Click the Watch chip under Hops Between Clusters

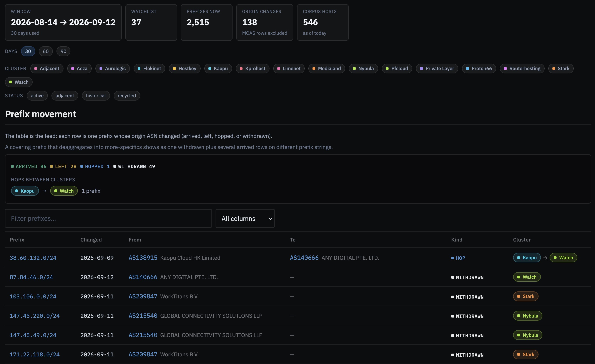(64, 191)
